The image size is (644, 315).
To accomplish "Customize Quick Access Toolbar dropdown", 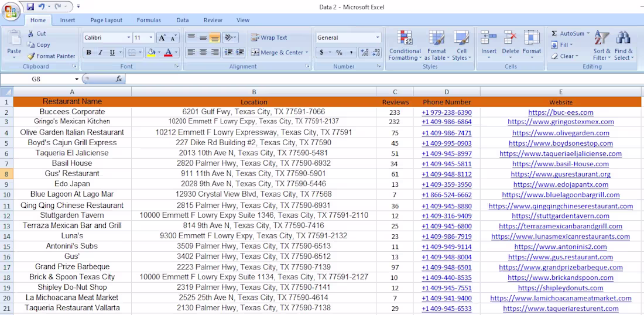I will pyautogui.click(x=78, y=6).
